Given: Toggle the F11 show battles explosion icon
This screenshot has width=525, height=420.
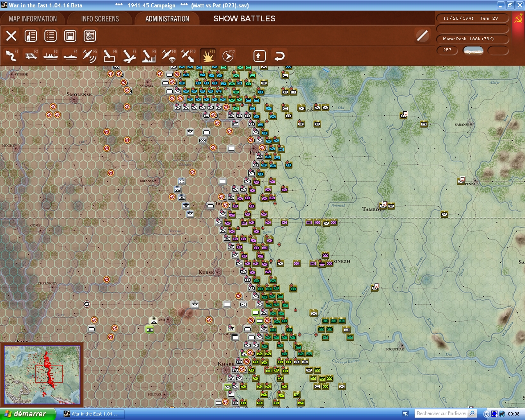Looking at the screenshot, I should 208,56.
